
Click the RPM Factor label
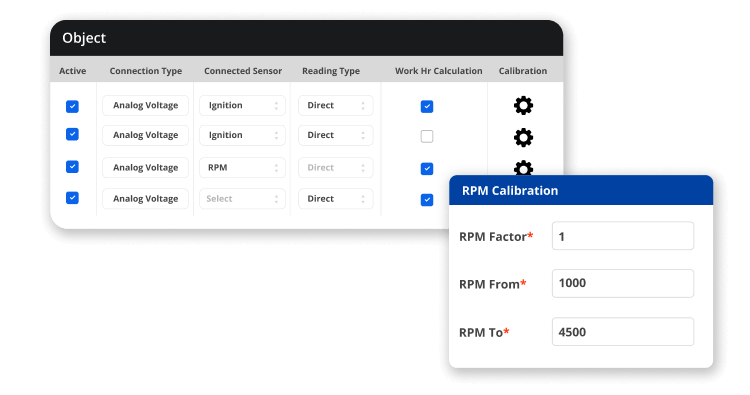pos(496,236)
